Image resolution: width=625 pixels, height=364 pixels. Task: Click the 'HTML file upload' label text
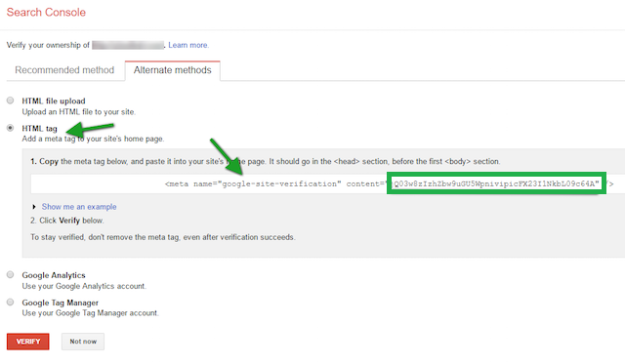tap(54, 101)
